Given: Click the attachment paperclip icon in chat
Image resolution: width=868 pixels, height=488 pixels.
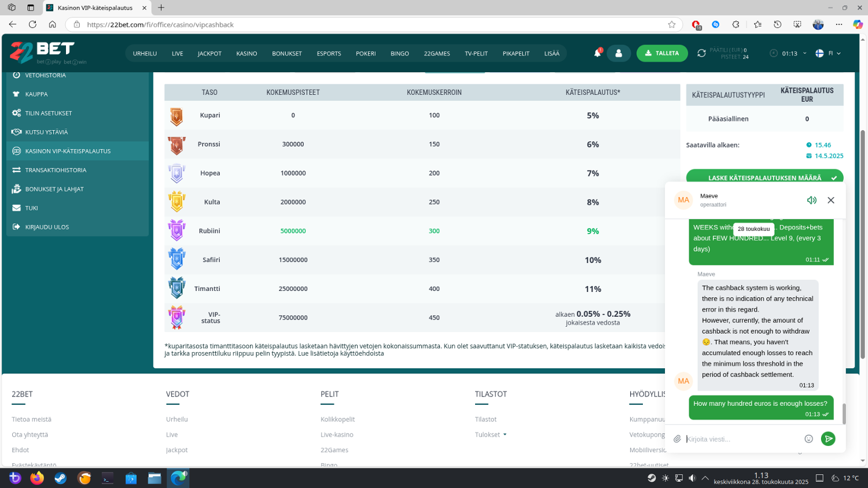Looking at the screenshot, I should click(677, 439).
